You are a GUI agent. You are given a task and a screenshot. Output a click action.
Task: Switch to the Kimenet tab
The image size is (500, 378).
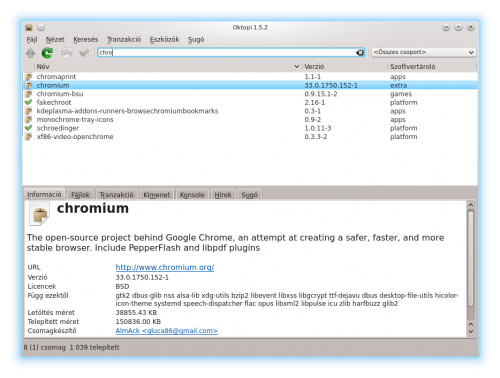[x=156, y=195]
